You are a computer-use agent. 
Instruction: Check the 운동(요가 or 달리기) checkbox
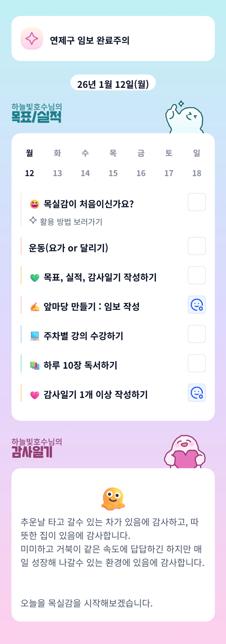click(196, 246)
